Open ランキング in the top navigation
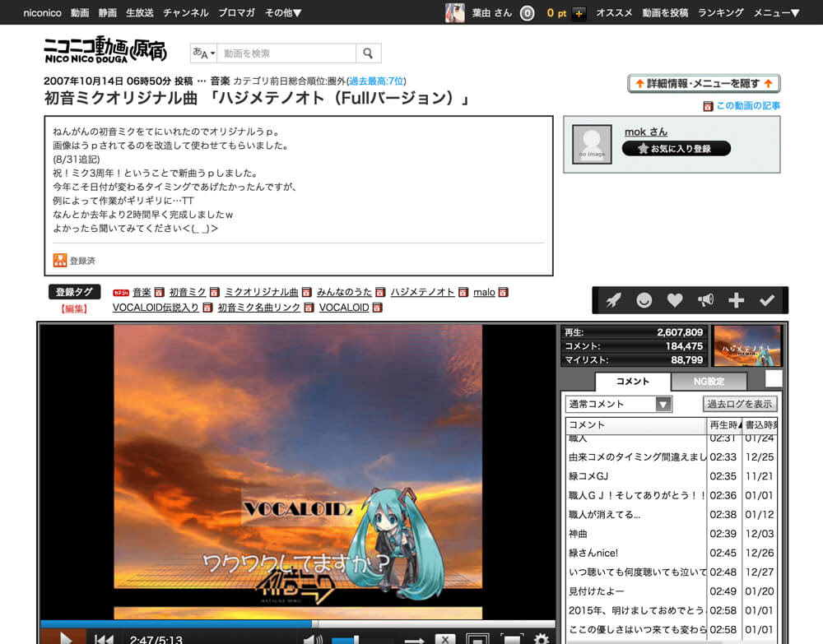 (x=721, y=12)
